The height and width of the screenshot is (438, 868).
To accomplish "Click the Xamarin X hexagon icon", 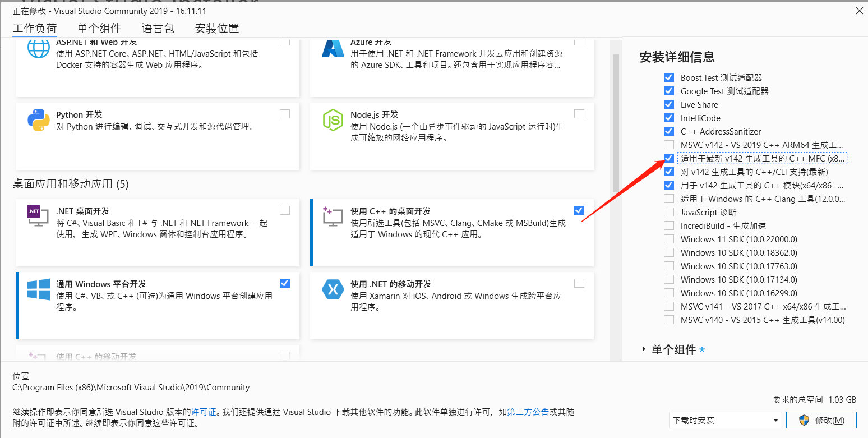I will click(333, 289).
